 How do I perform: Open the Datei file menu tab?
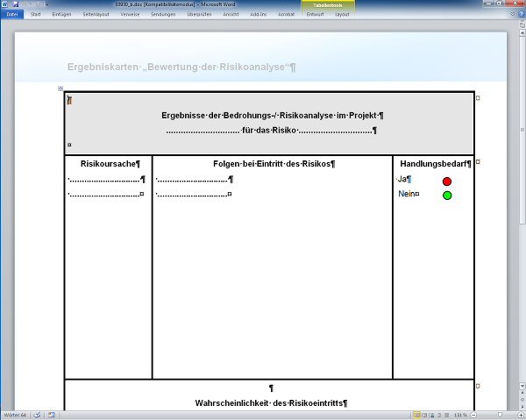[x=12, y=14]
